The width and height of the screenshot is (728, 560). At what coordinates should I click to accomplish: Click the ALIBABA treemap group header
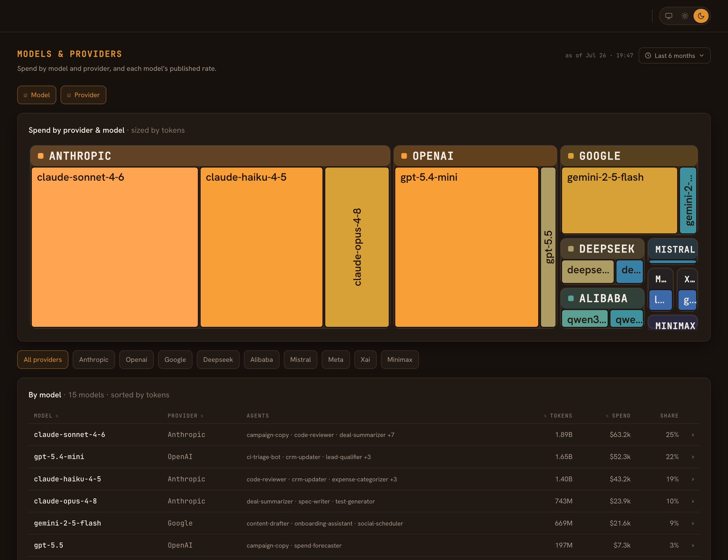(602, 298)
